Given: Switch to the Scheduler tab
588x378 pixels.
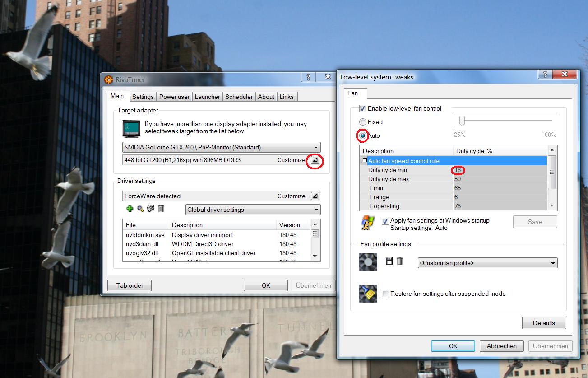Looking at the screenshot, I should tap(239, 97).
